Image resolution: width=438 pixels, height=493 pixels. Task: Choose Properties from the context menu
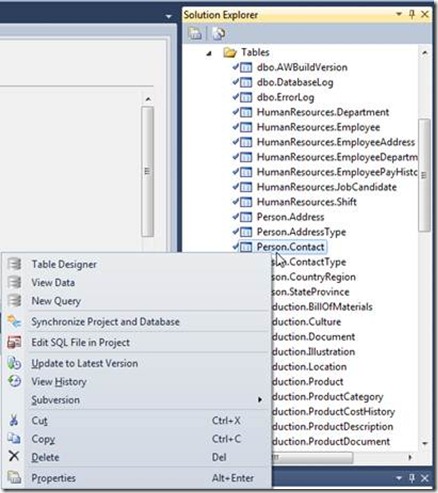click(53, 478)
